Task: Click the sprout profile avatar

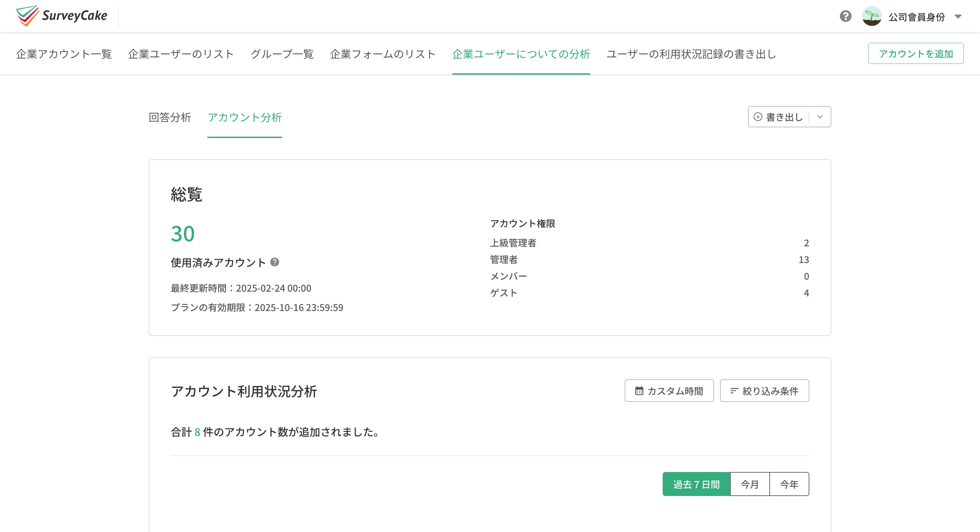Action: click(x=872, y=16)
